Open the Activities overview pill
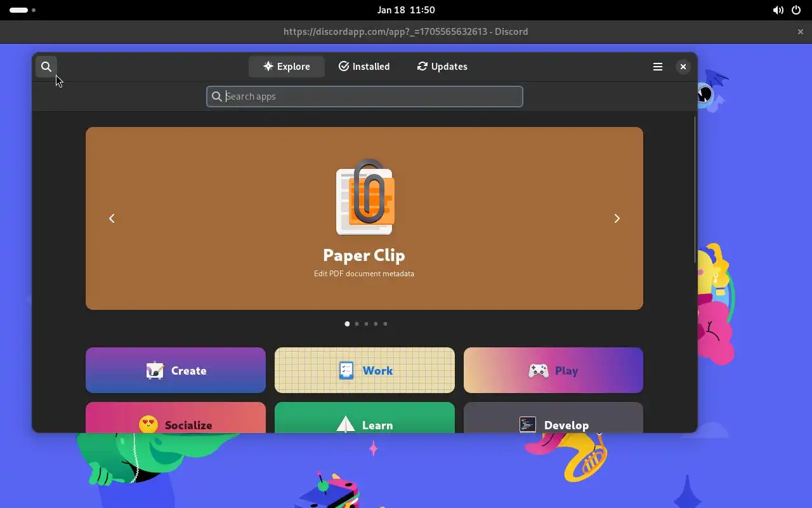This screenshot has width=812, height=508. 23,10
